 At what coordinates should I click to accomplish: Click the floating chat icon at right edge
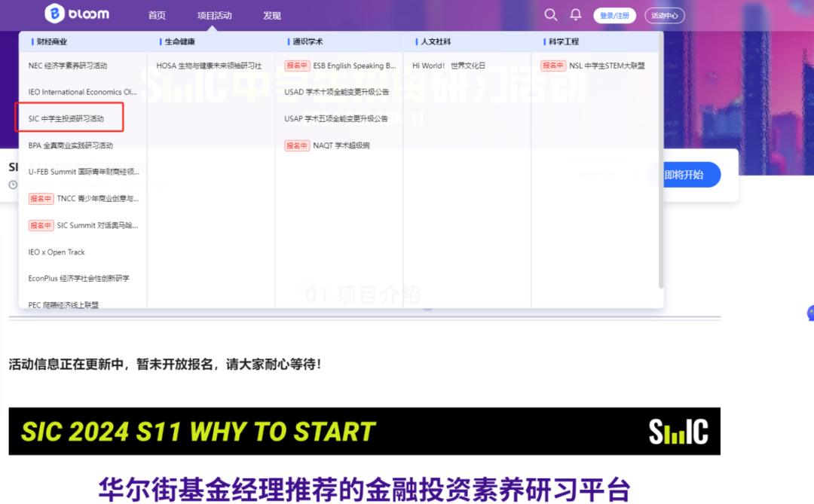[x=810, y=313]
